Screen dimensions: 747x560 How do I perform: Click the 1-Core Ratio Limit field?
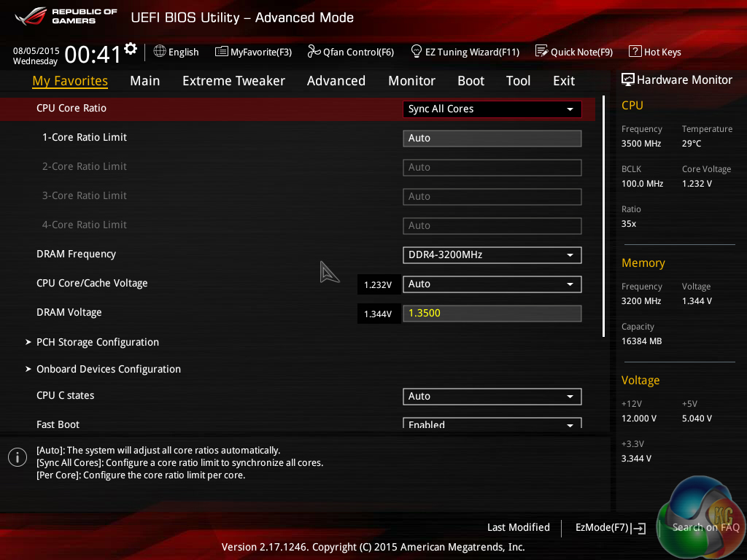[492, 138]
